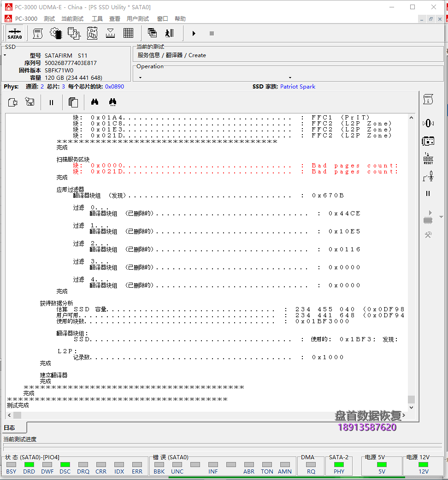
Task: Click the power switch capacitor sidebar icon
Action: pyautogui.click(x=428, y=176)
